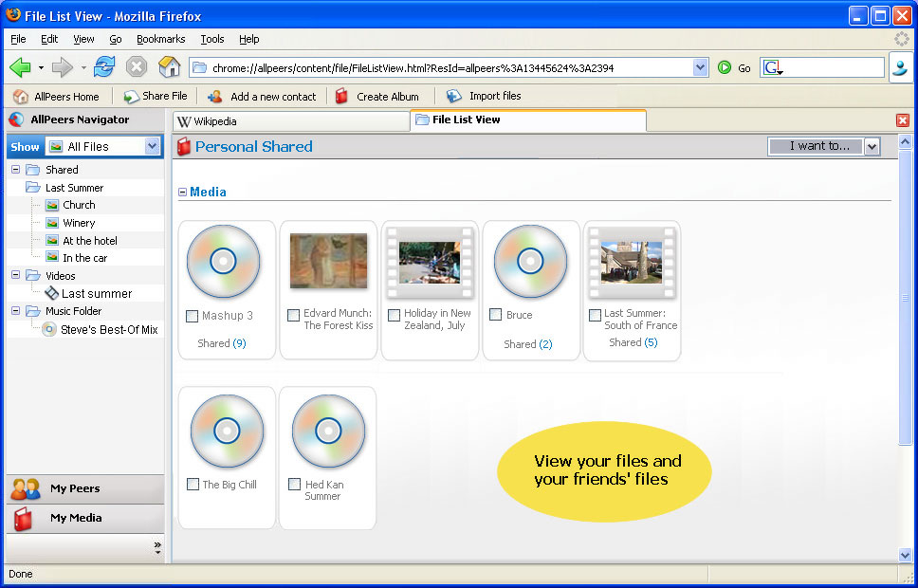Image resolution: width=918 pixels, height=588 pixels.
Task: Click the Stop loading icon
Action: click(x=137, y=67)
